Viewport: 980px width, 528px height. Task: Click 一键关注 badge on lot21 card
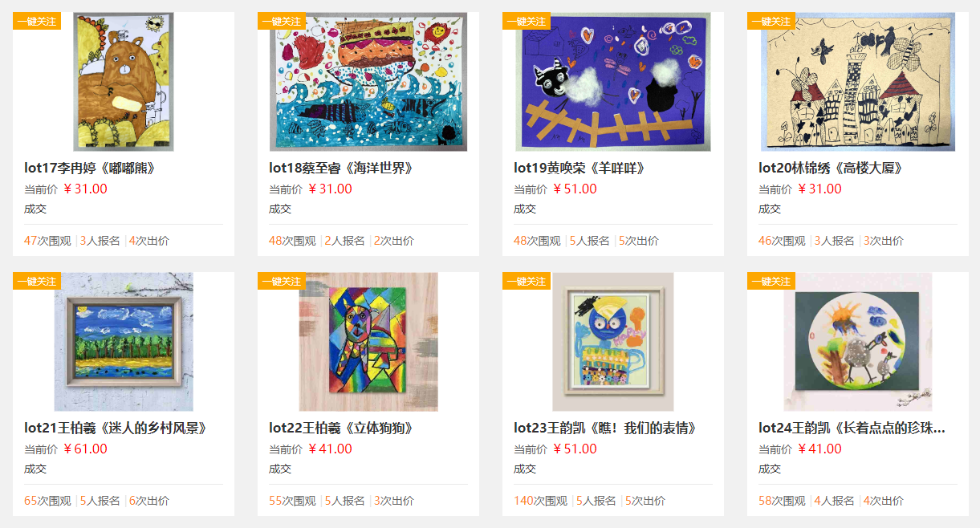pyautogui.click(x=37, y=281)
